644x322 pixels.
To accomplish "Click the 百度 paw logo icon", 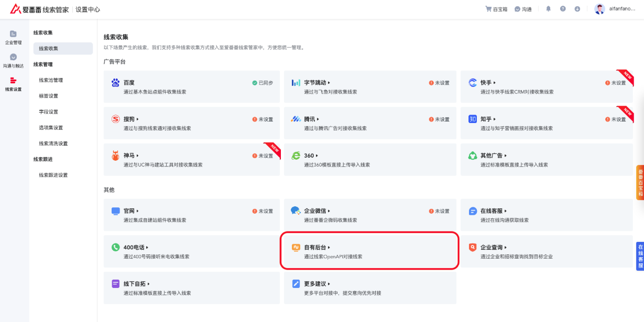I will (x=115, y=83).
